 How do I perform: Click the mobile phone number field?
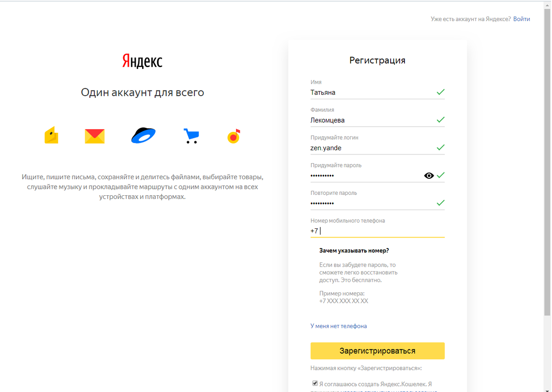378,231
